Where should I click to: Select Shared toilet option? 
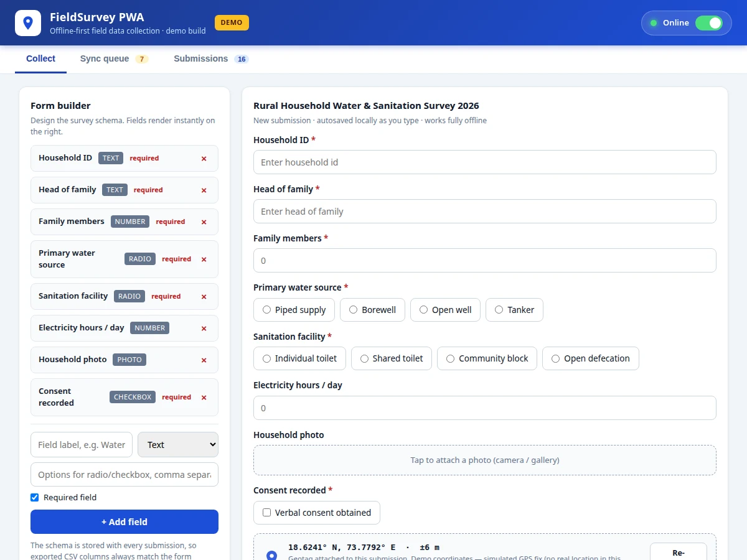pyautogui.click(x=392, y=358)
